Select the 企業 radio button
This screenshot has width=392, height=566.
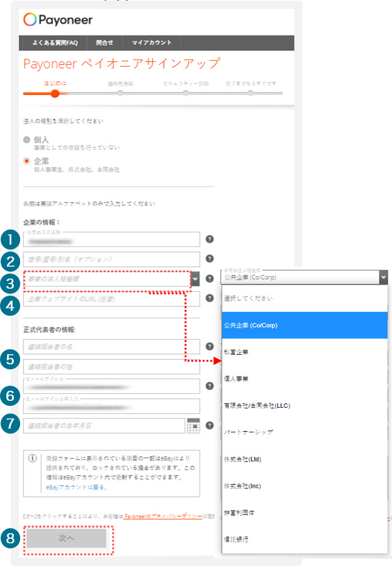(x=26, y=161)
